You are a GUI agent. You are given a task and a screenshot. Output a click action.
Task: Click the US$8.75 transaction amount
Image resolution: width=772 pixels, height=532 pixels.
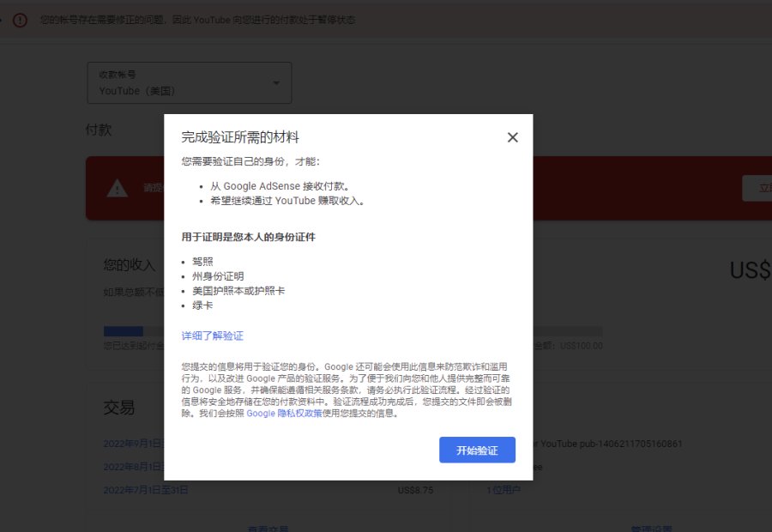415,490
